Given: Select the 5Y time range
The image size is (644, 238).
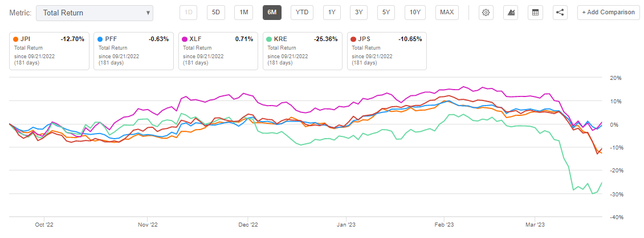Looking at the screenshot, I should tap(386, 13).
